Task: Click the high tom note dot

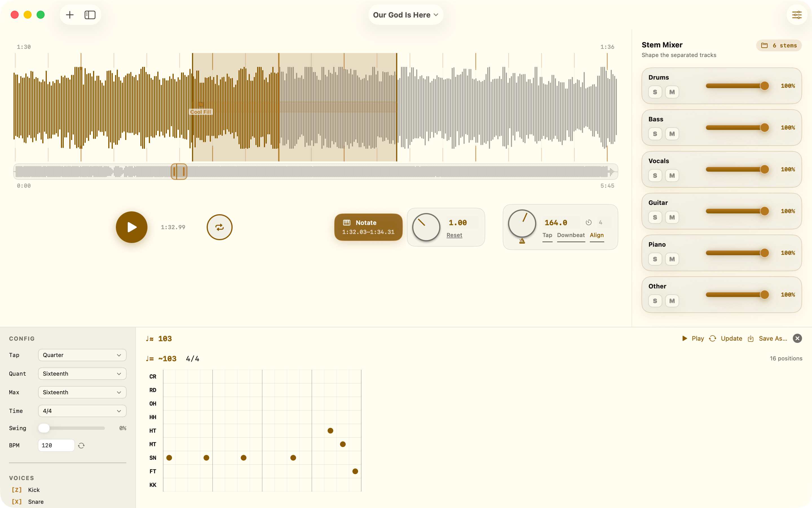Action: coord(330,431)
